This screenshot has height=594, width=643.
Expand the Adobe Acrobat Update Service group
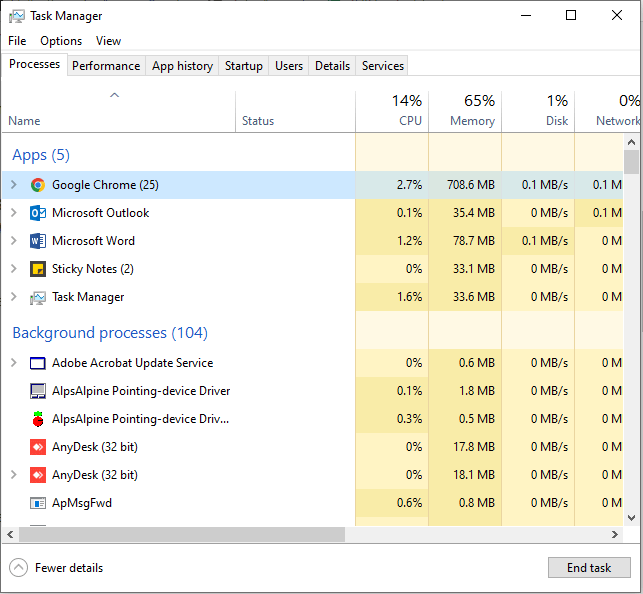tap(14, 362)
